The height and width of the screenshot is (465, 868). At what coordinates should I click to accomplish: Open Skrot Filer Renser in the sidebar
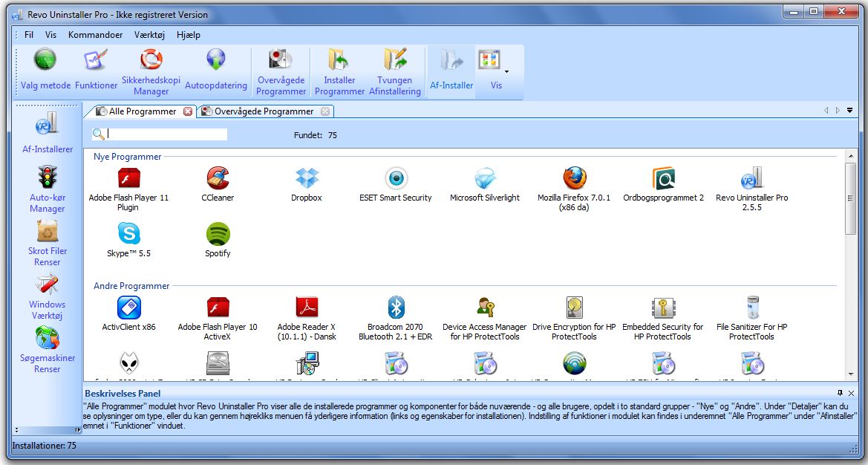[48, 242]
